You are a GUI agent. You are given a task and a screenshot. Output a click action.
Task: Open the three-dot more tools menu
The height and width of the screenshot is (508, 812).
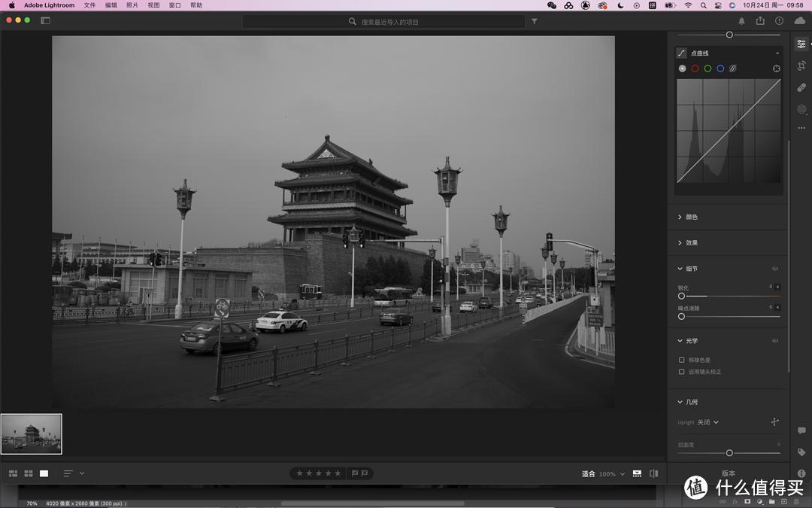tap(801, 128)
